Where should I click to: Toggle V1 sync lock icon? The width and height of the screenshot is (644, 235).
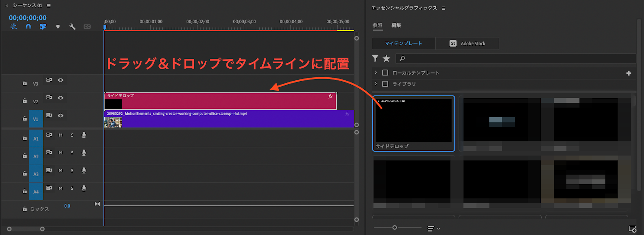49,115
